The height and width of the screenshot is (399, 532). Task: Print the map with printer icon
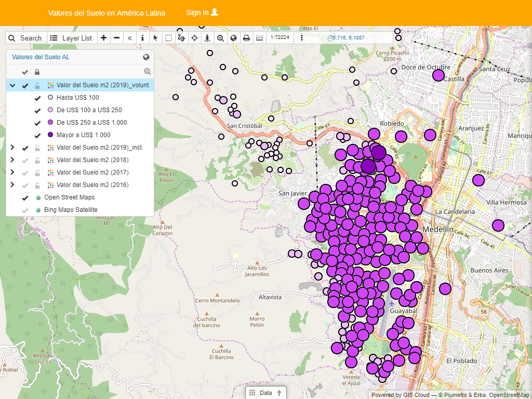click(x=246, y=38)
